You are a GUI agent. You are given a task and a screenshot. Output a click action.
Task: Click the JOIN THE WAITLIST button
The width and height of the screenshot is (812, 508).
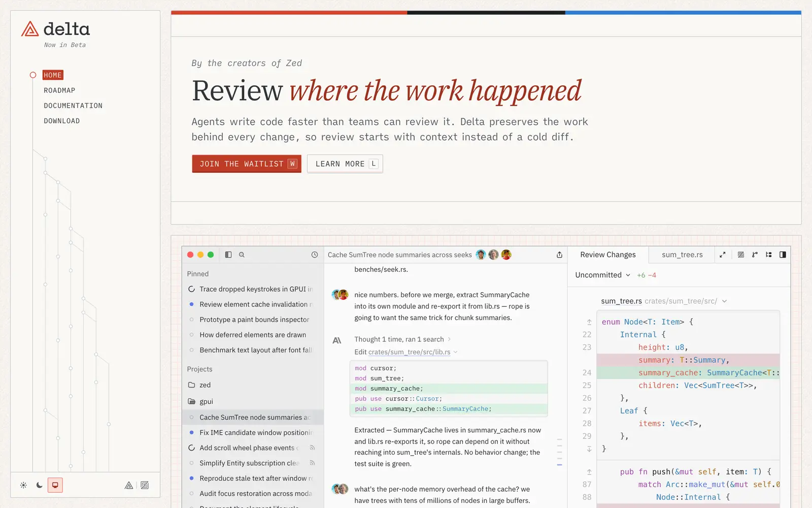click(247, 164)
